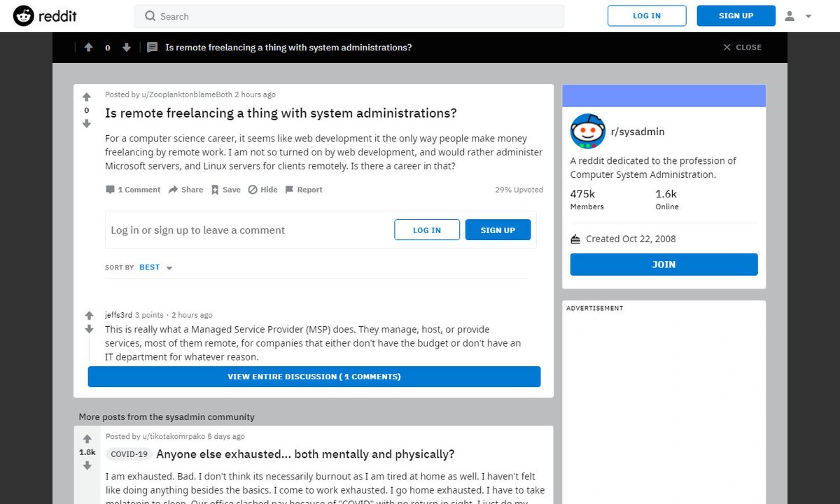Click the cake icon beside Created date
The height and width of the screenshot is (504, 840).
click(575, 239)
